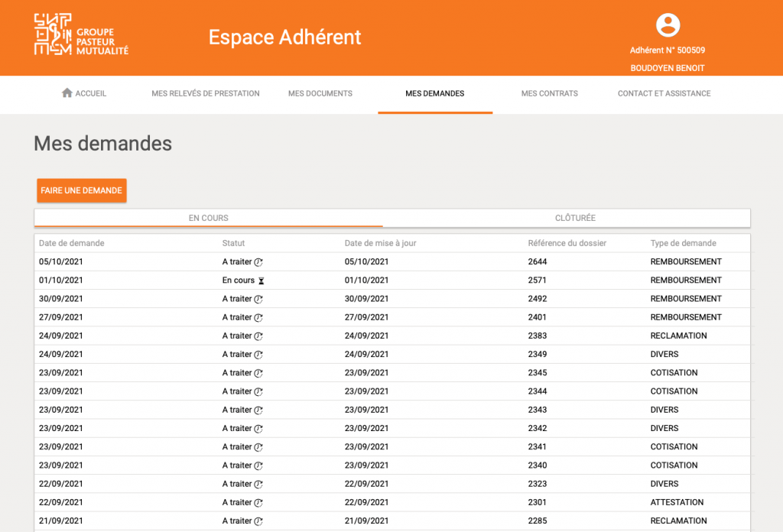This screenshot has height=532, width=783.
Task: Sort by Date de demande column header
Action: [72, 243]
